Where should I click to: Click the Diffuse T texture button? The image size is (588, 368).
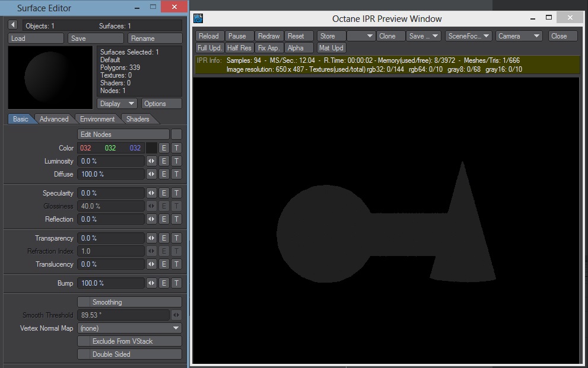coord(177,174)
